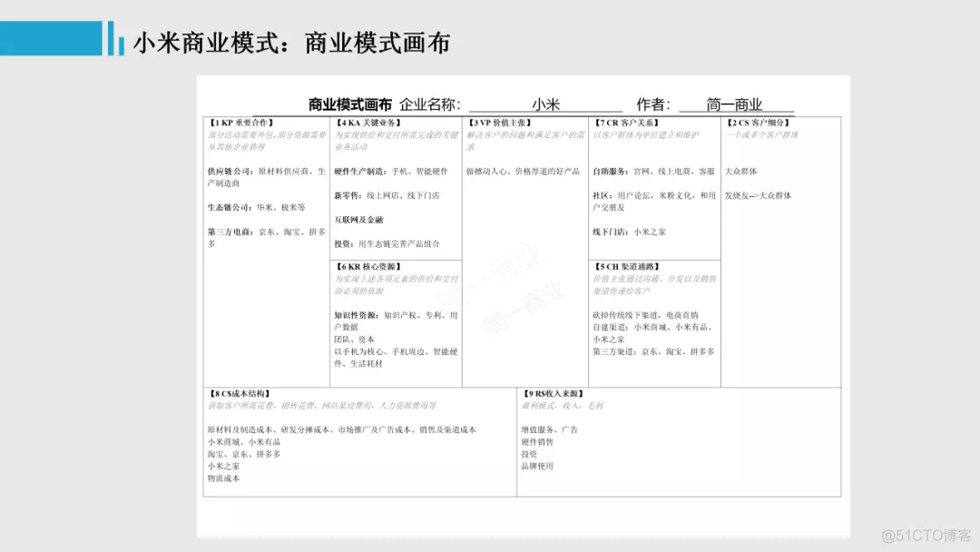
Task: Click the 【6 KR 核心资源】 section header
Action: point(368,266)
